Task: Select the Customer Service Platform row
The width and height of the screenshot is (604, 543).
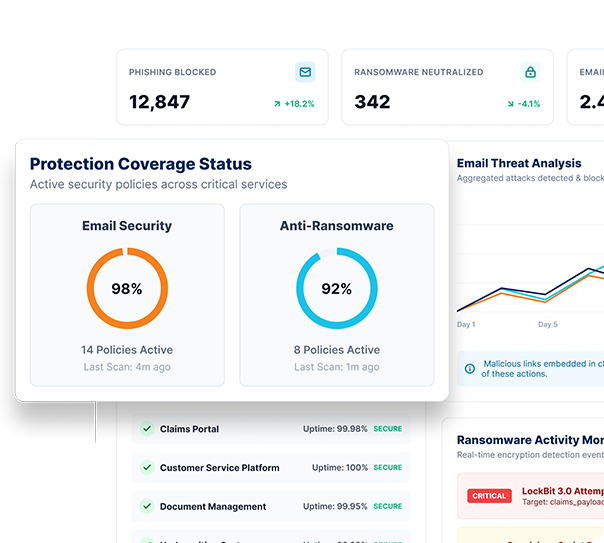Action: [x=271, y=467]
